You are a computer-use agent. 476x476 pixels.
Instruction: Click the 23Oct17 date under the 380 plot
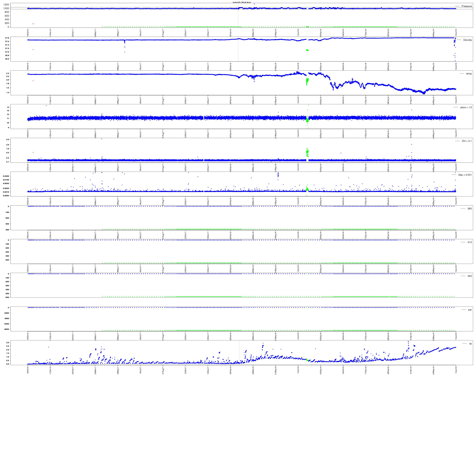tap(185, 235)
